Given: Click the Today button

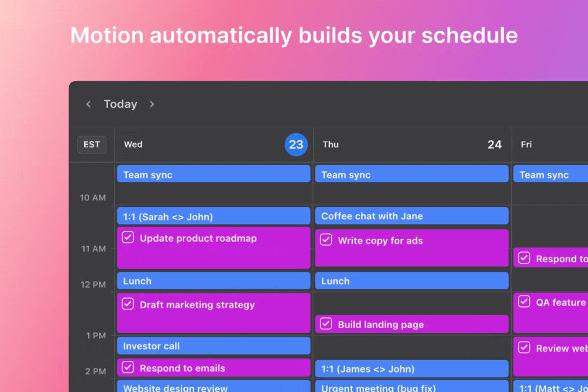Looking at the screenshot, I should [x=121, y=104].
